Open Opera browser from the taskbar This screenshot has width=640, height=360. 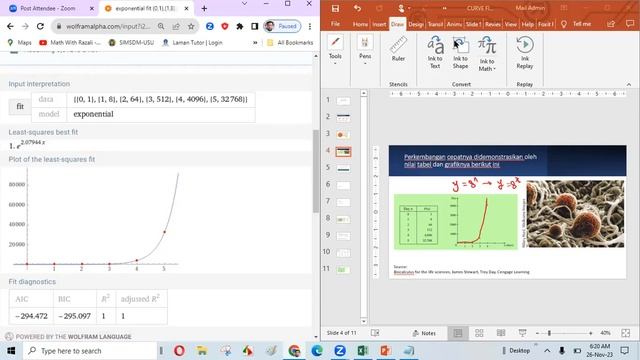tap(179, 351)
